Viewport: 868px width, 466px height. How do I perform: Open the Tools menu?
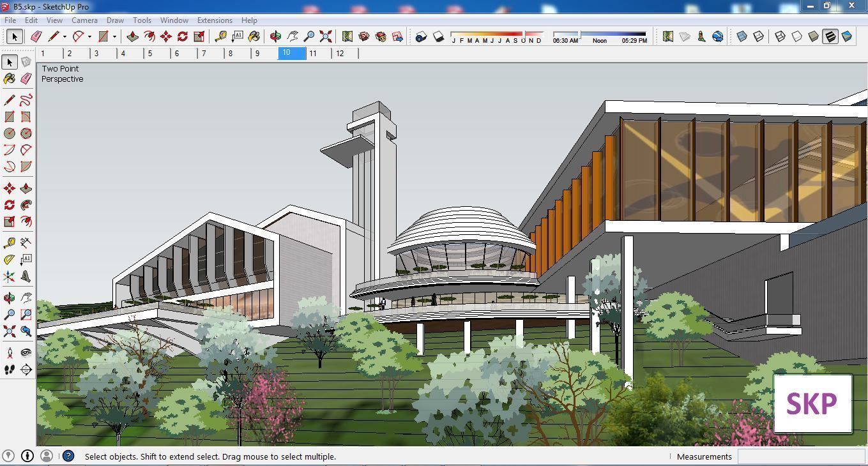click(142, 20)
